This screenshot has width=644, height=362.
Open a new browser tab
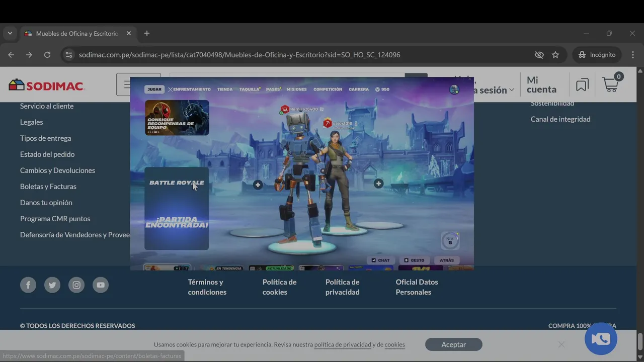(x=147, y=33)
